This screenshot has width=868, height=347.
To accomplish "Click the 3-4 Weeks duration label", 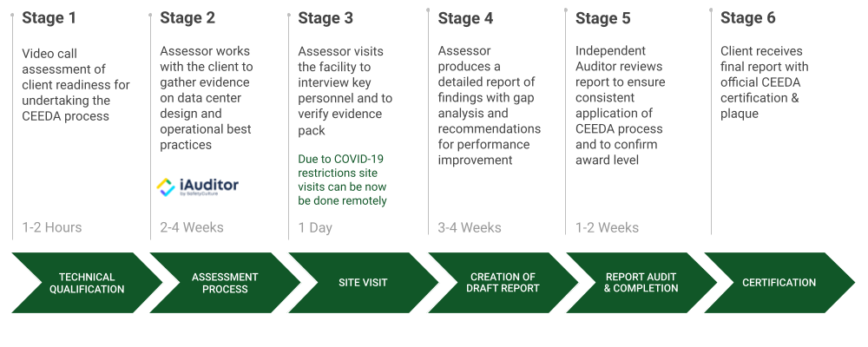I will tap(470, 227).
